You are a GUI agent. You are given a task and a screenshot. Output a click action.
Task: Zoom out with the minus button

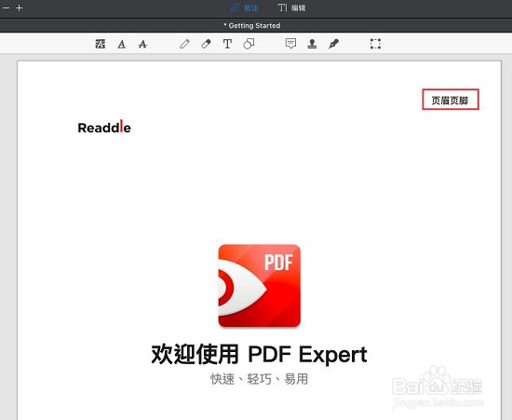(x=6, y=7)
